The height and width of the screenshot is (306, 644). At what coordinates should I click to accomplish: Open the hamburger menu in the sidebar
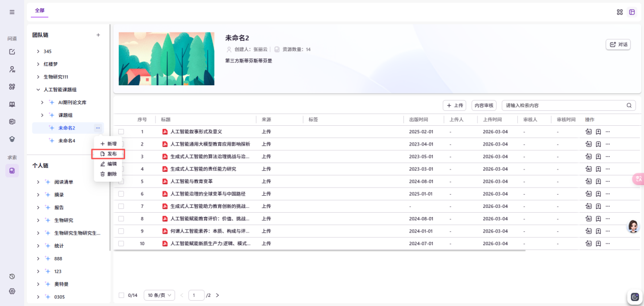click(12, 12)
